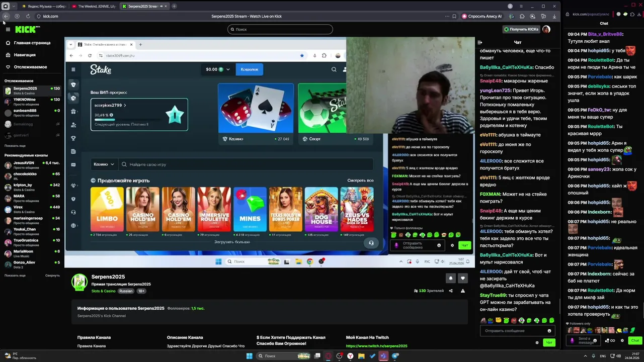Viewport: 644px width, 362px height.
Task: Open browser downloads icon
Action: (x=554, y=16)
